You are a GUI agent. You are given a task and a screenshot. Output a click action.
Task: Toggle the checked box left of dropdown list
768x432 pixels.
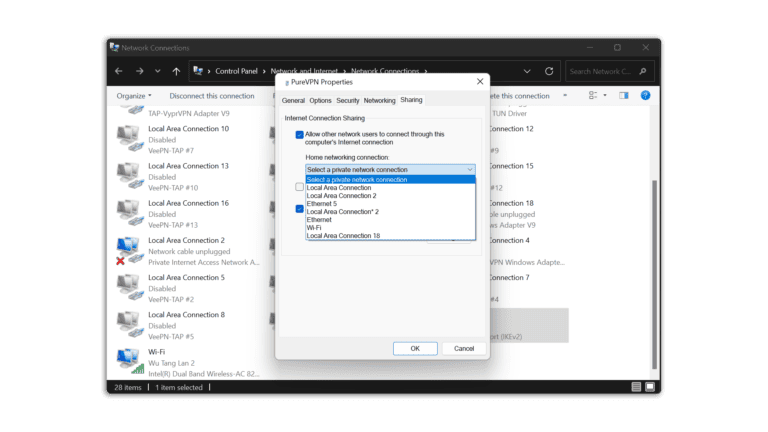299,209
